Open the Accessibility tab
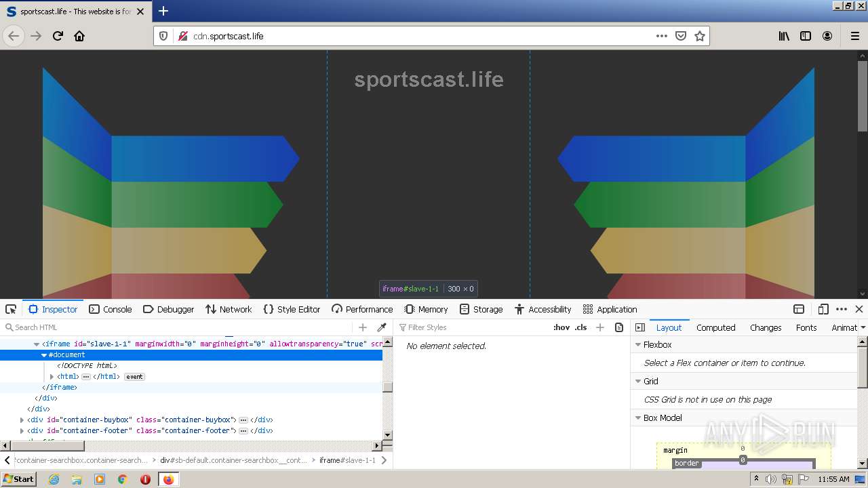This screenshot has height=488, width=868. 542,309
